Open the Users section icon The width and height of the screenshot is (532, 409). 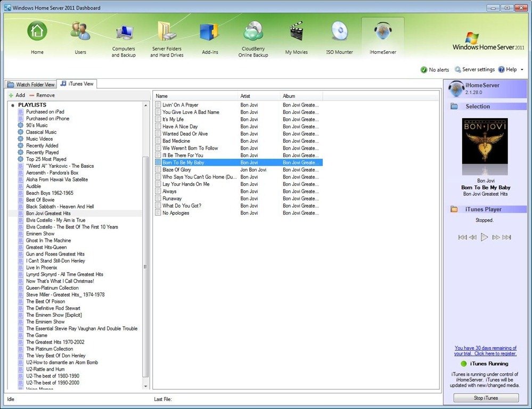(80, 31)
